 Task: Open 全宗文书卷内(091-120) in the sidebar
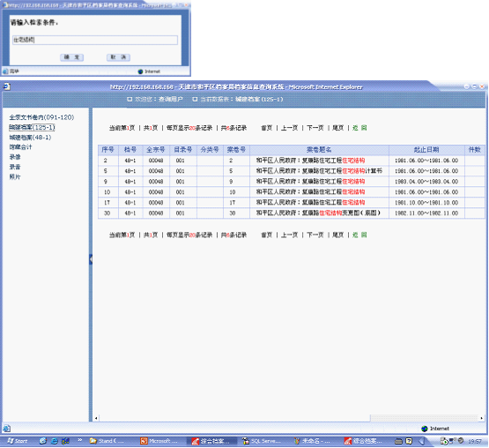click(41, 117)
